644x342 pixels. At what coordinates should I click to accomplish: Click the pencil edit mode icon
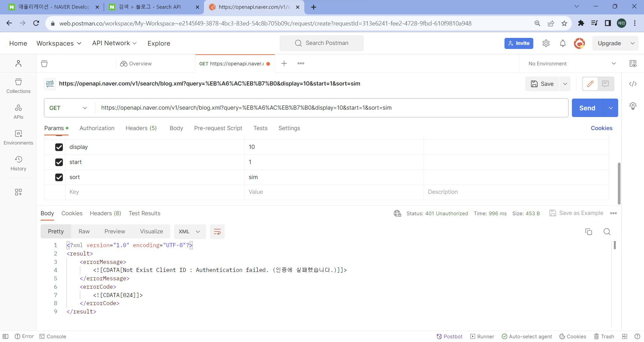click(590, 84)
